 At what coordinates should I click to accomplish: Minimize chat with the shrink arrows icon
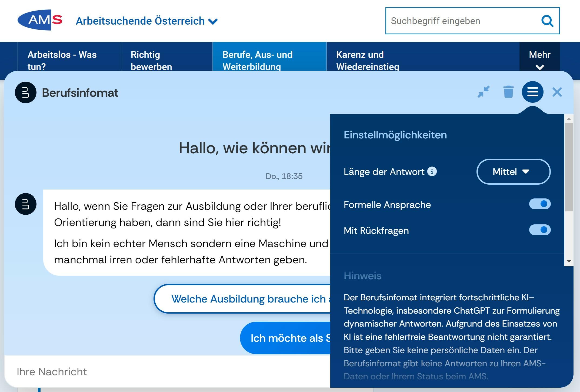pyautogui.click(x=484, y=92)
